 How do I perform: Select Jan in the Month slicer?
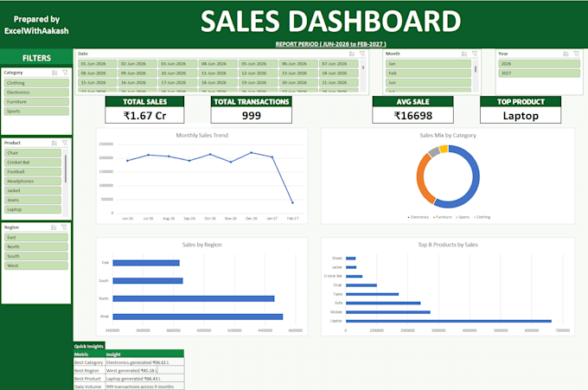coord(428,64)
